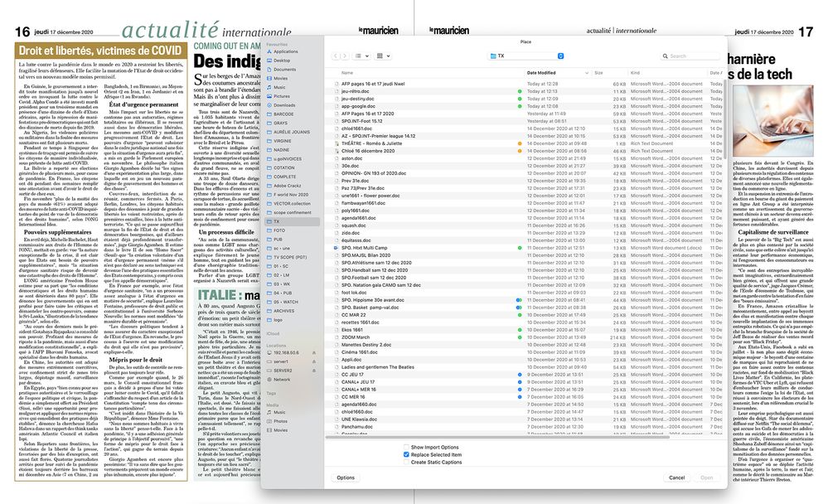This screenshot has width=828, height=504.
Task: Open Documents in the sidebar
Action: (x=284, y=70)
